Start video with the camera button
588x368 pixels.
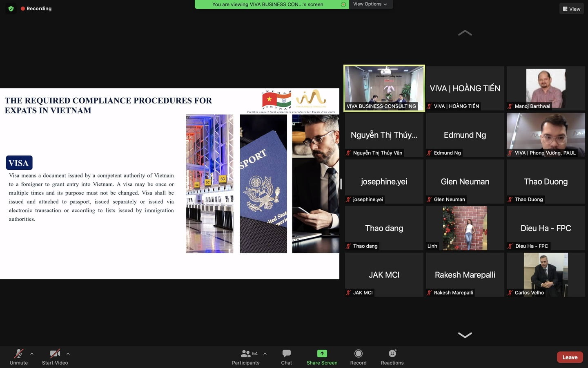click(x=55, y=357)
